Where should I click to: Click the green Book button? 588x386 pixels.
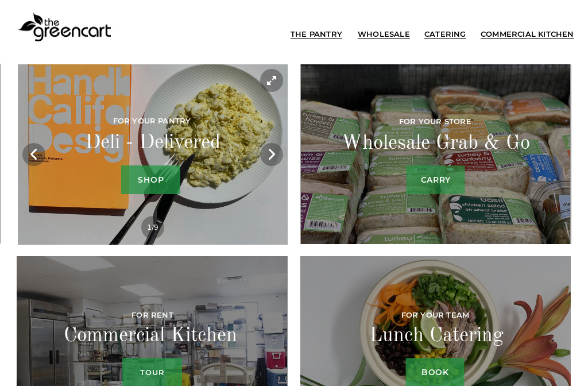(435, 372)
